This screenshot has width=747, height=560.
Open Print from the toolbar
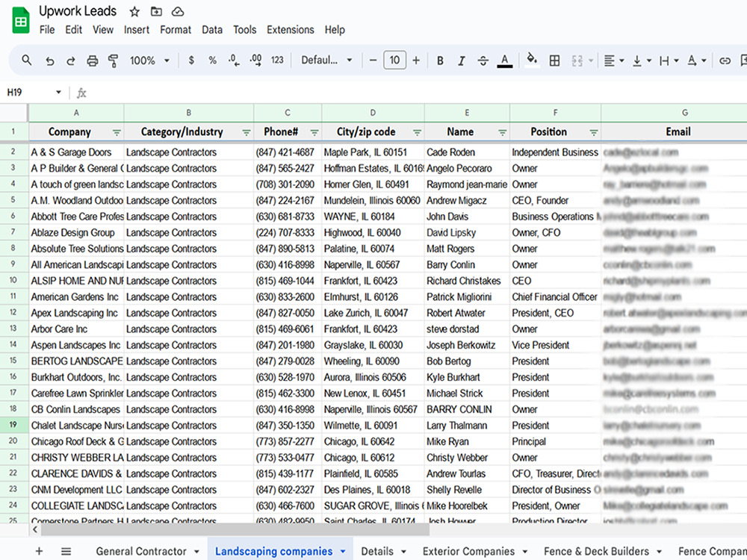[x=93, y=60]
